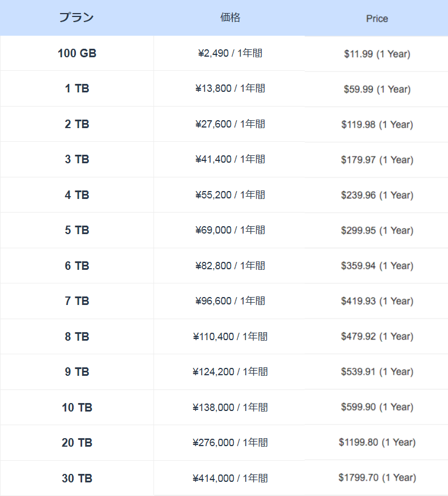Select the 4 TB plan cell

pos(77,195)
